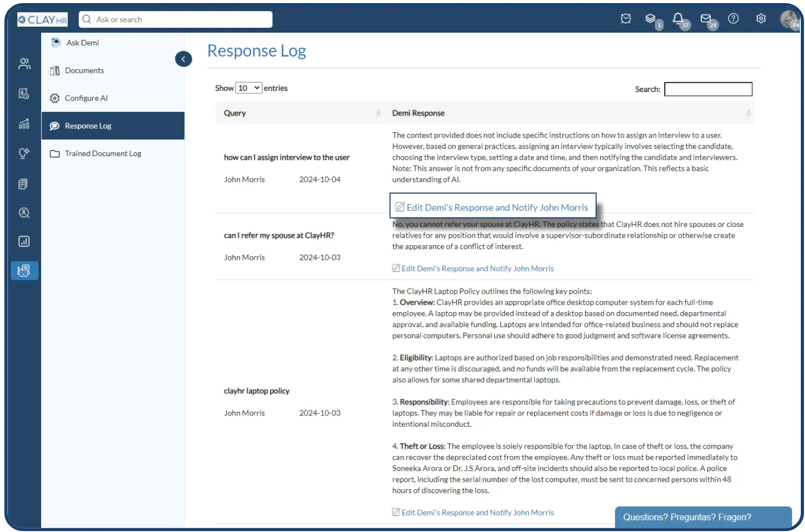
Task: Click edit pencil icon for laptop policy response
Action: pos(396,512)
